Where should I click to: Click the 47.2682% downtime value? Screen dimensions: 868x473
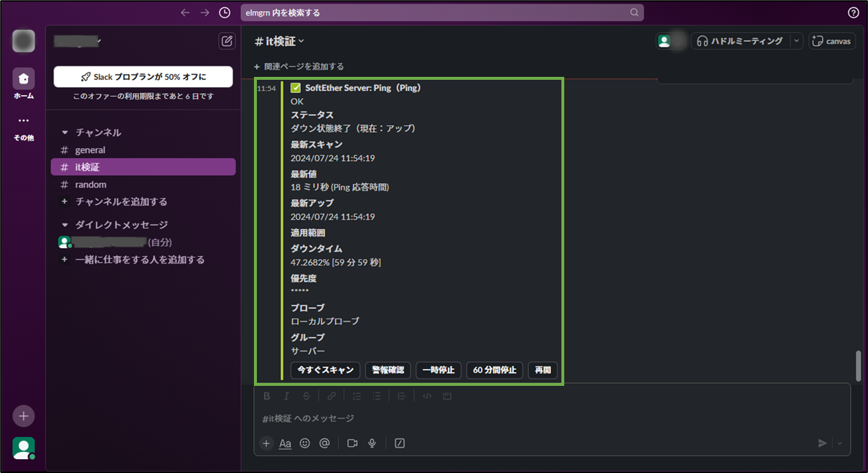point(336,262)
